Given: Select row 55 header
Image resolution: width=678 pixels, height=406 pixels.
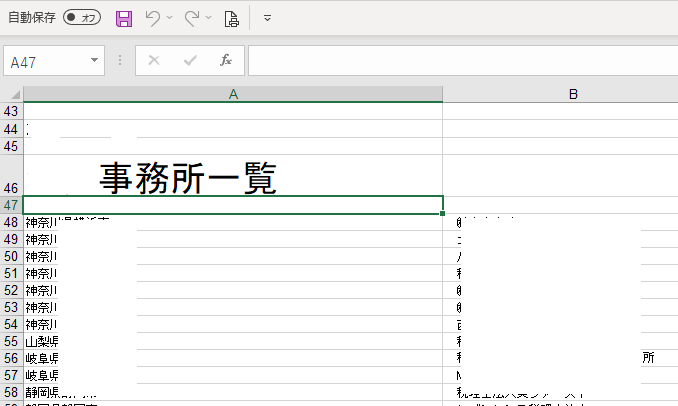Looking at the screenshot, I should click(11, 342).
